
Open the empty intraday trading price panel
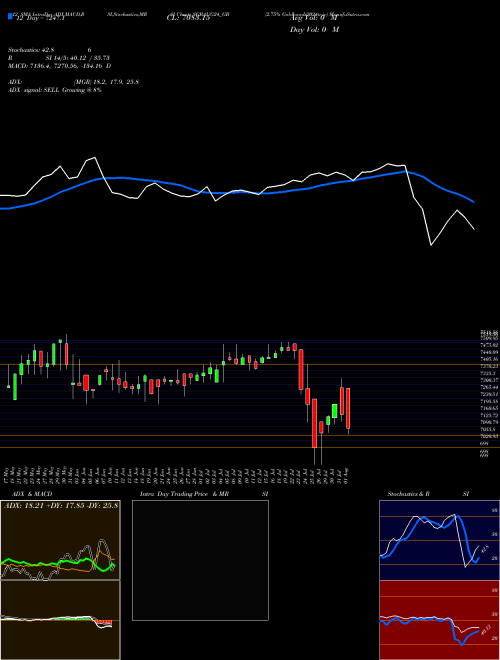click(x=200, y=560)
